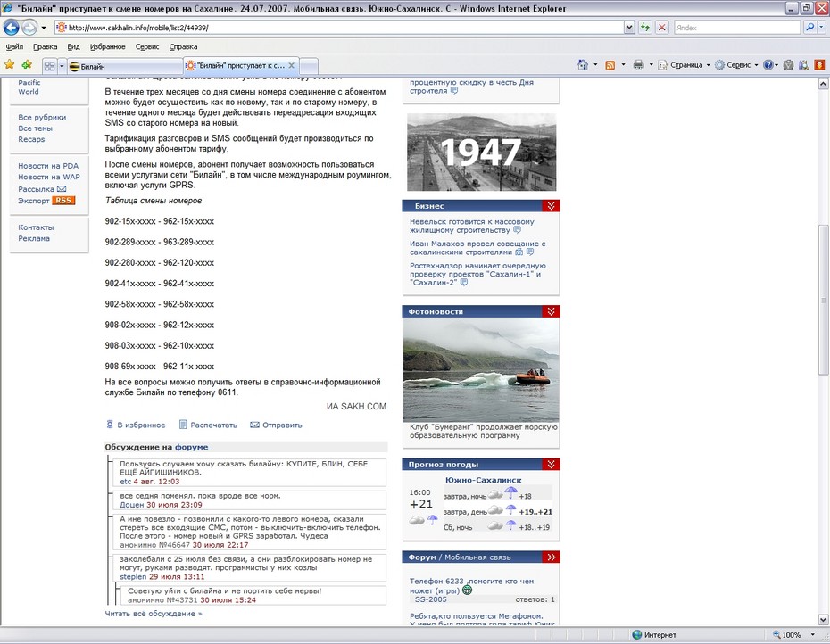Click the blue Help question mark icon
The height and width of the screenshot is (644, 830).
(x=768, y=65)
